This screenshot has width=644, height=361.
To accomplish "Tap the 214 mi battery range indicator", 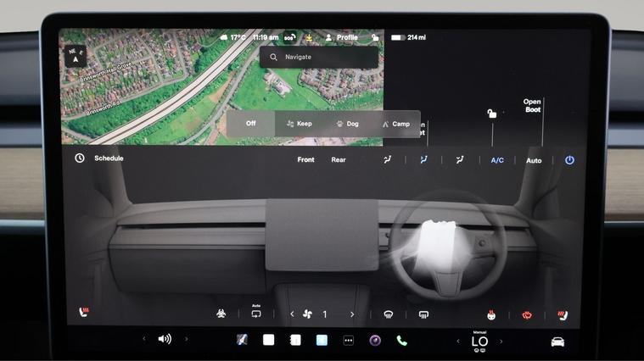I will click(408, 37).
